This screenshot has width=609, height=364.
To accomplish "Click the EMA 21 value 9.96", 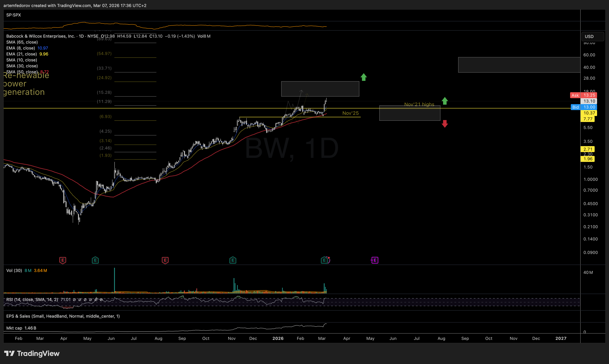I will point(44,54).
